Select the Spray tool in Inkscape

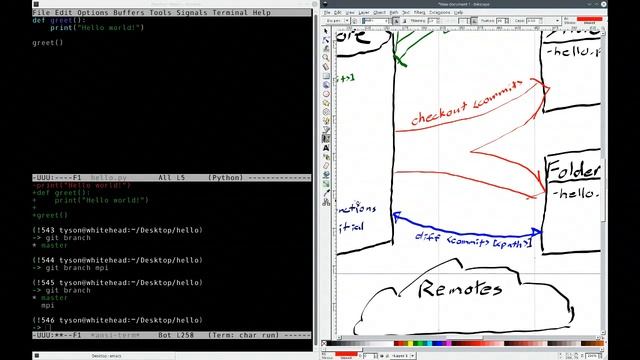coord(326,157)
